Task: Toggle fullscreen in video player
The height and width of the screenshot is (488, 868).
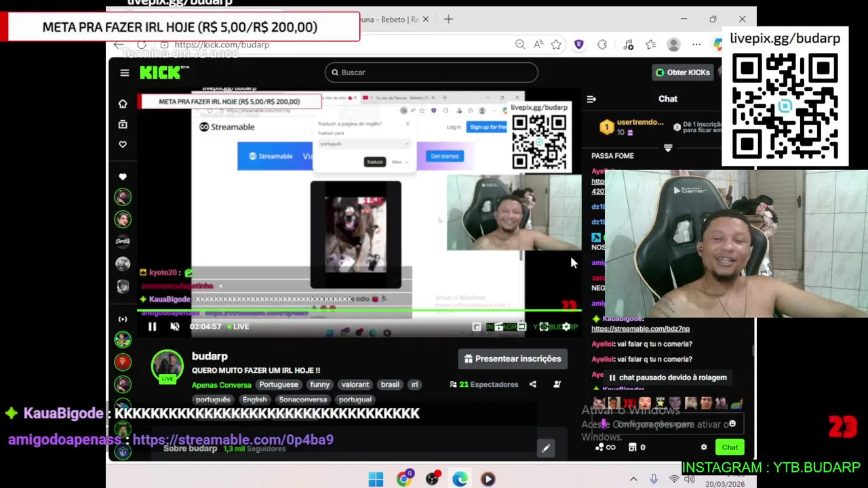Action: [x=545, y=327]
